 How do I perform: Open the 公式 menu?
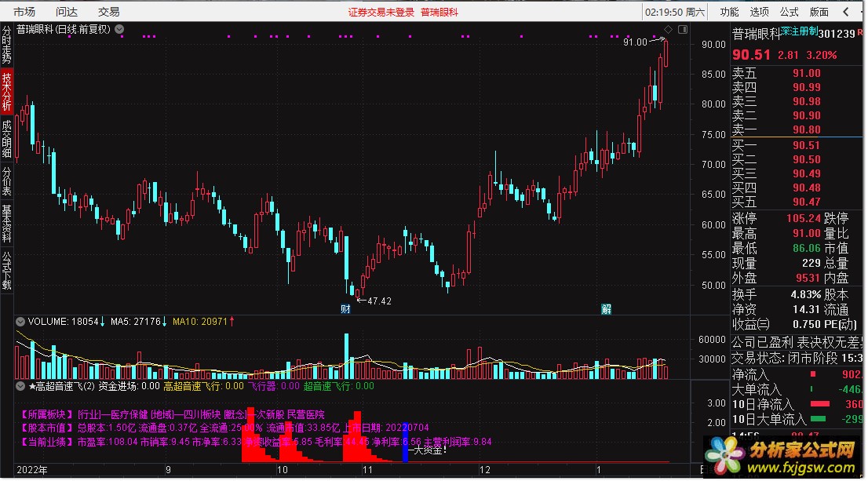[789, 12]
